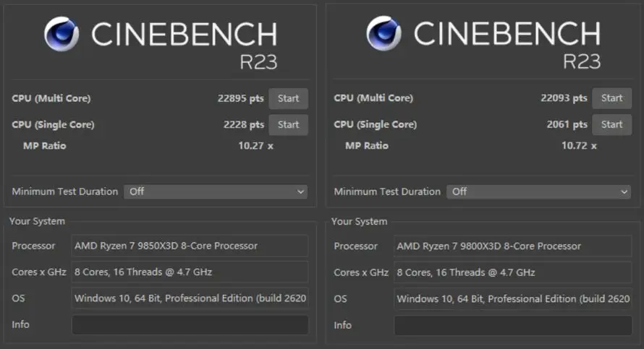644x349 pixels.
Task: Click the OS field in the right panel
Action: click(x=512, y=298)
